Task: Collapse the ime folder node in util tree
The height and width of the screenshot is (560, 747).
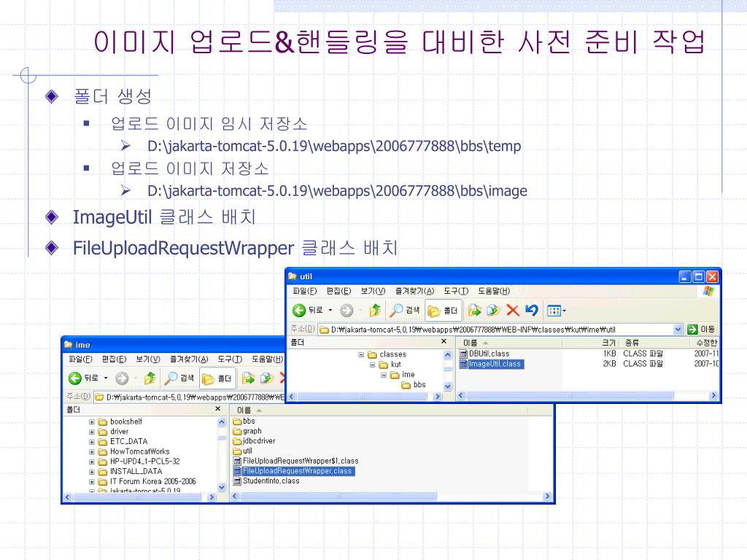Action: click(x=384, y=376)
